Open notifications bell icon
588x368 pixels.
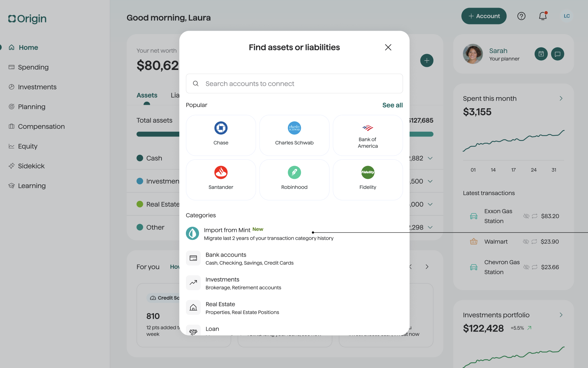click(x=543, y=16)
